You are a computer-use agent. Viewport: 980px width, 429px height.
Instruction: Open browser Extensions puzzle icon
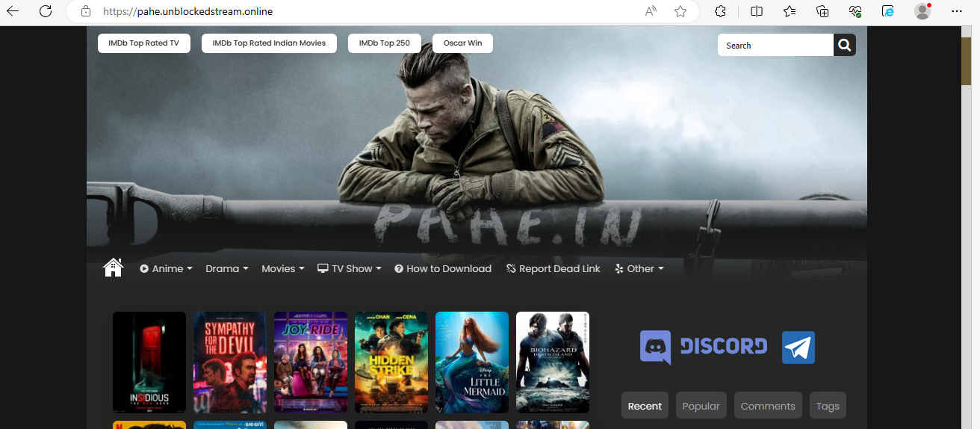[x=720, y=11]
